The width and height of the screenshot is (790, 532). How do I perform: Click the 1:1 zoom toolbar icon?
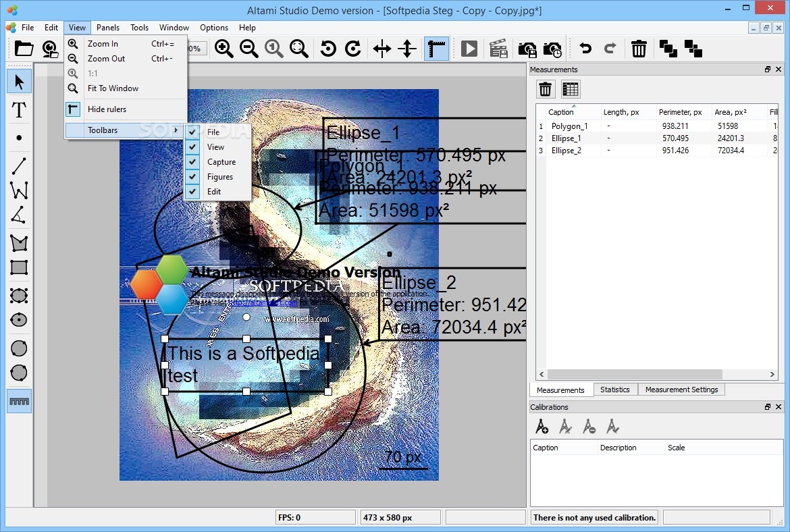274,49
